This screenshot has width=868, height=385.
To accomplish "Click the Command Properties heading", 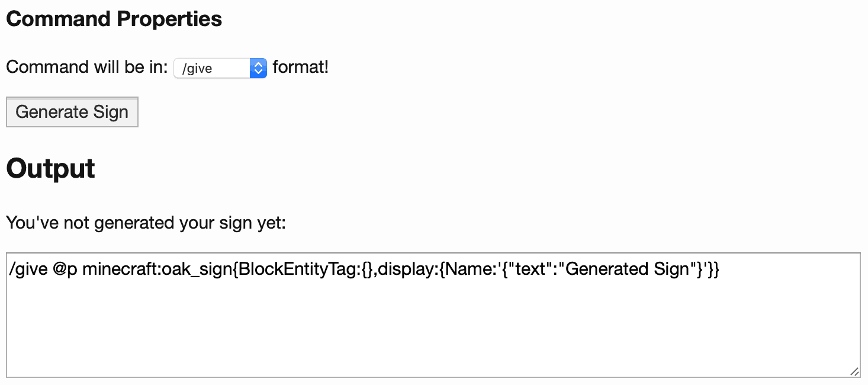I will [x=114, y=19].
